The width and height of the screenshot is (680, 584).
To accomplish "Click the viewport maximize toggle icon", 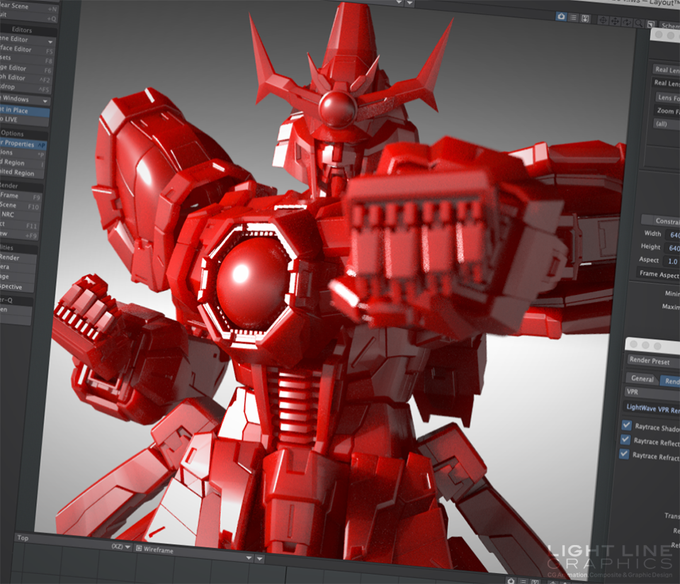I will pos(651,24).
